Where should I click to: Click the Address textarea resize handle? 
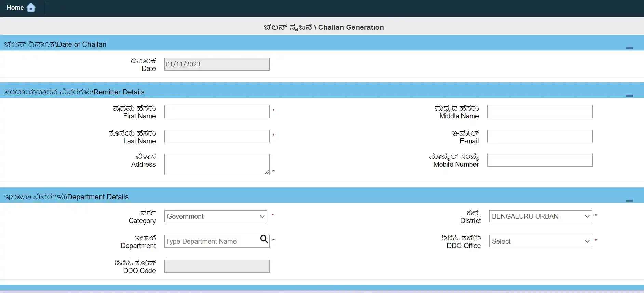267,172
